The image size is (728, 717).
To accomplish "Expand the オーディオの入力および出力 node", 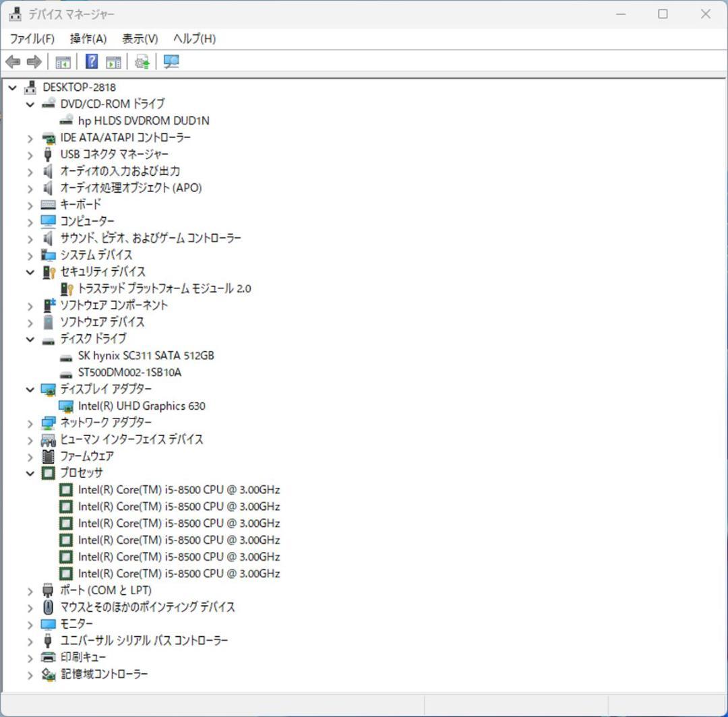I will click(30, 172).
